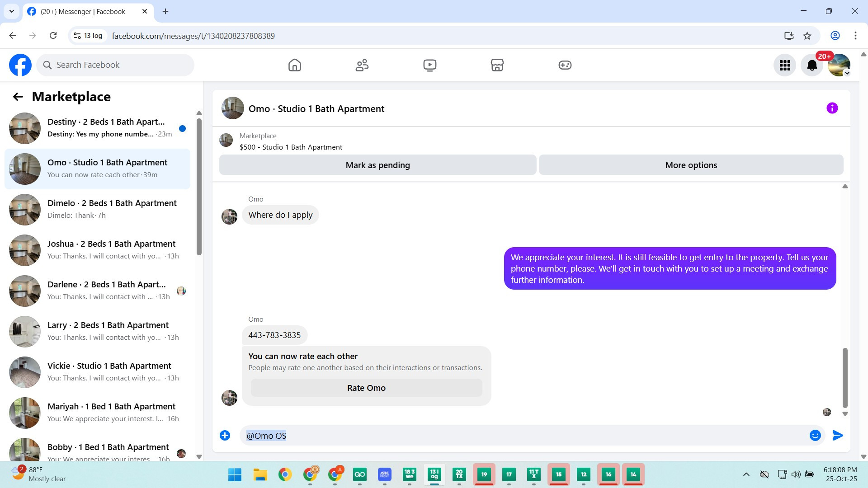This screenshot has height=488, width=868.
Task: Expand the browser tab search chevron
Action: tap(12, 11)
